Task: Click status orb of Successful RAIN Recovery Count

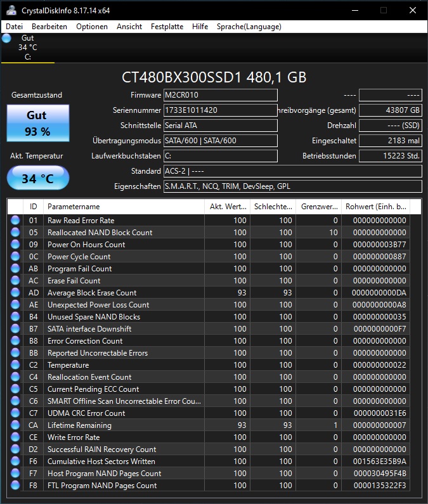Action: 15,449
